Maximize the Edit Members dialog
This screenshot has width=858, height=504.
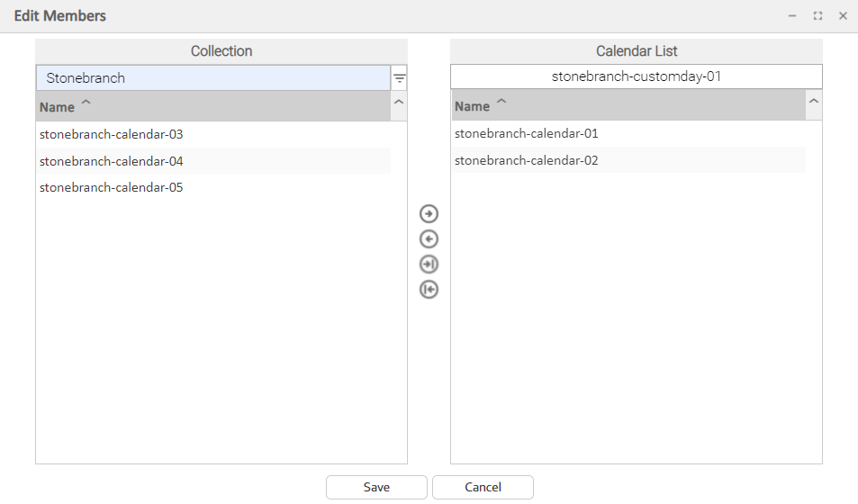[817, 16]
